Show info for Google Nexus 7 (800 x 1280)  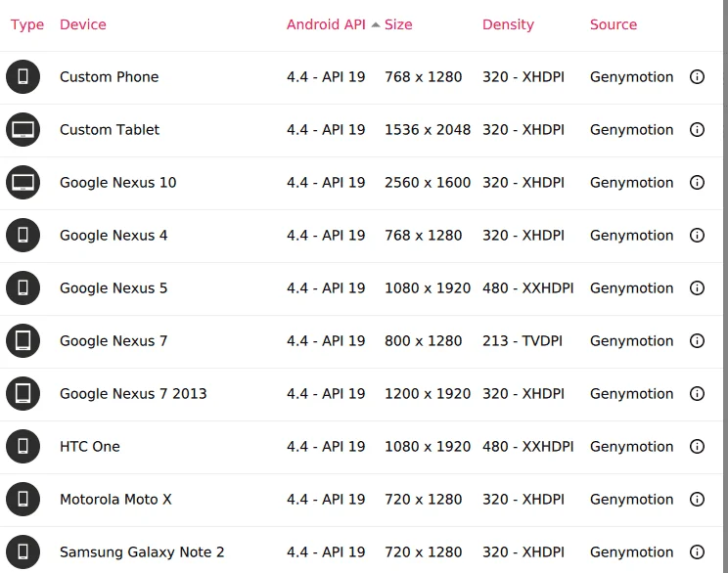pos(697,341)
